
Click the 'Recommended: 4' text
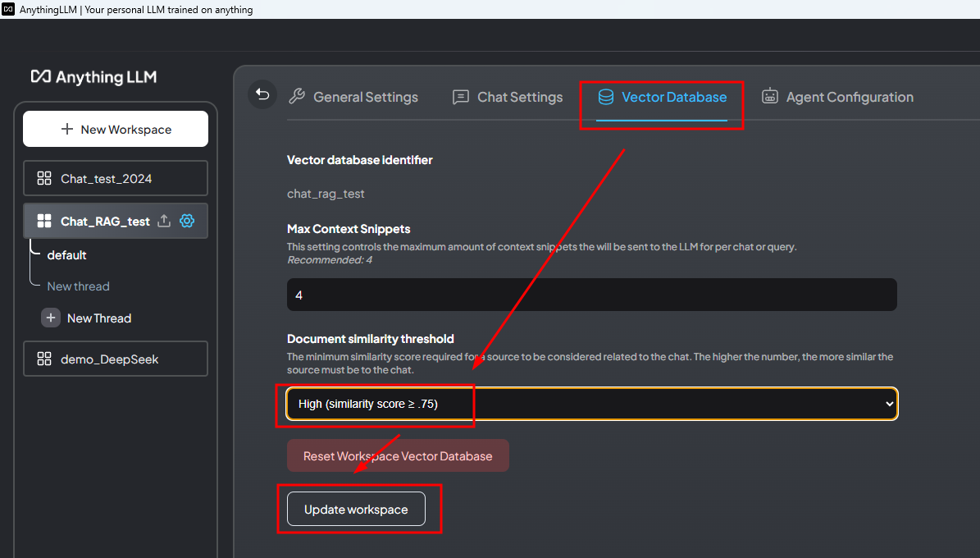tap(330, 259)
